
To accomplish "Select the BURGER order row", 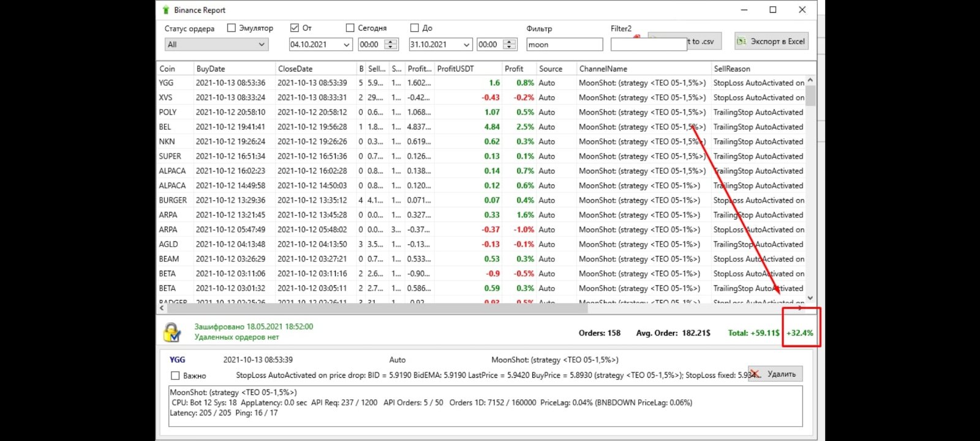I will tap(481, 200).
